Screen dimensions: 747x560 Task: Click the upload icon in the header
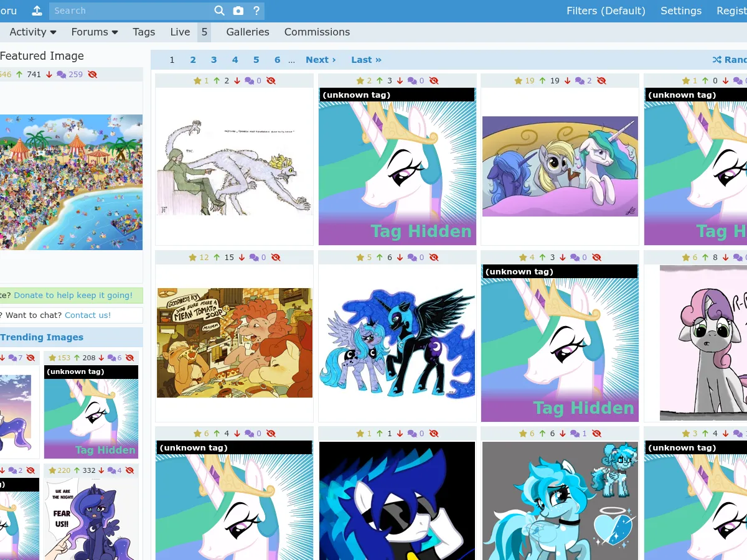pos(37,11)
